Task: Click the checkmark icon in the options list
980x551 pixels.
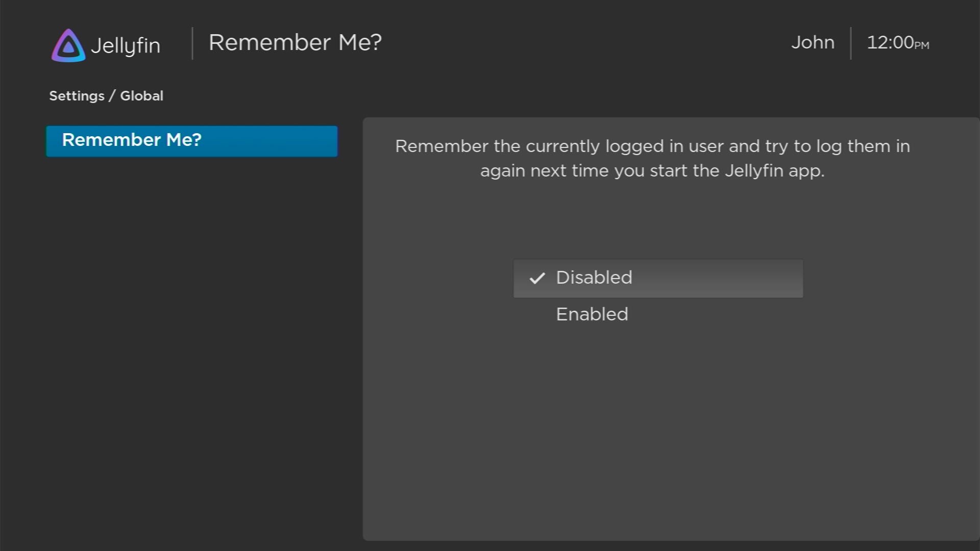Action: (x=536, y=279)
